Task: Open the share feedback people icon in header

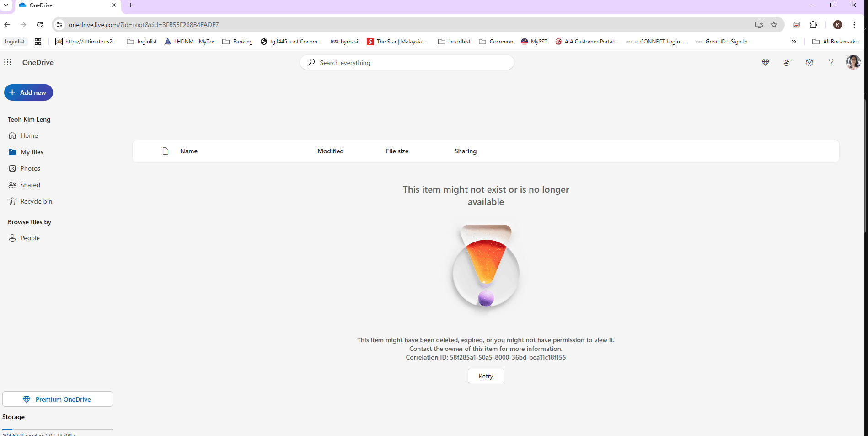Action: click(788, 62)
